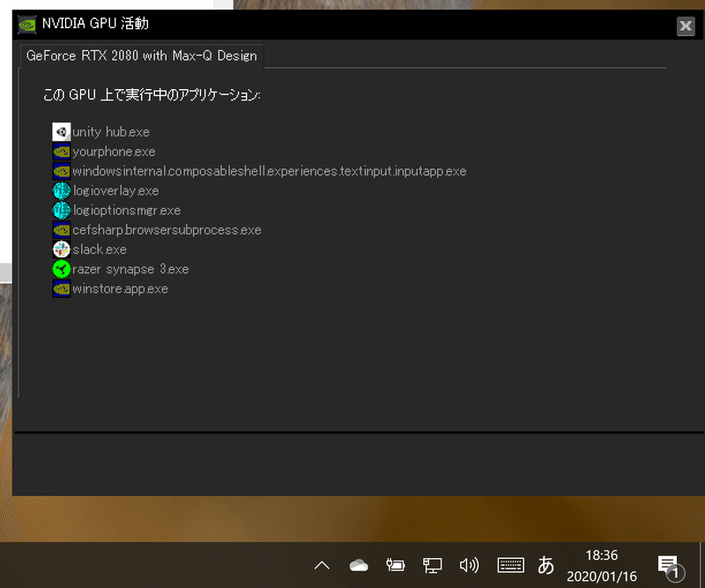Open the volume speaker tray icon
705x588 pixels.
point(469,565)
